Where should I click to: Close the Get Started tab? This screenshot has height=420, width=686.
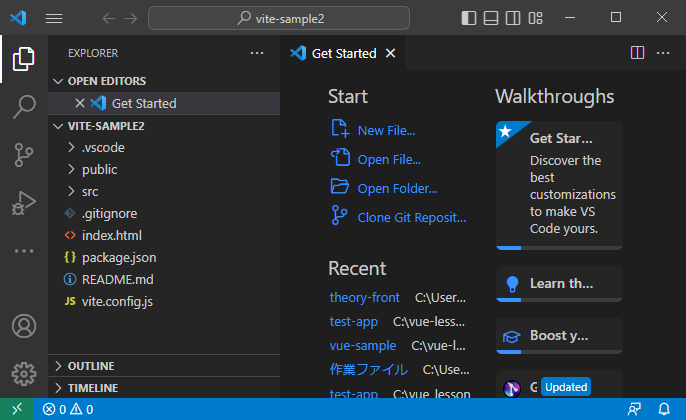[x=390, y=53]
